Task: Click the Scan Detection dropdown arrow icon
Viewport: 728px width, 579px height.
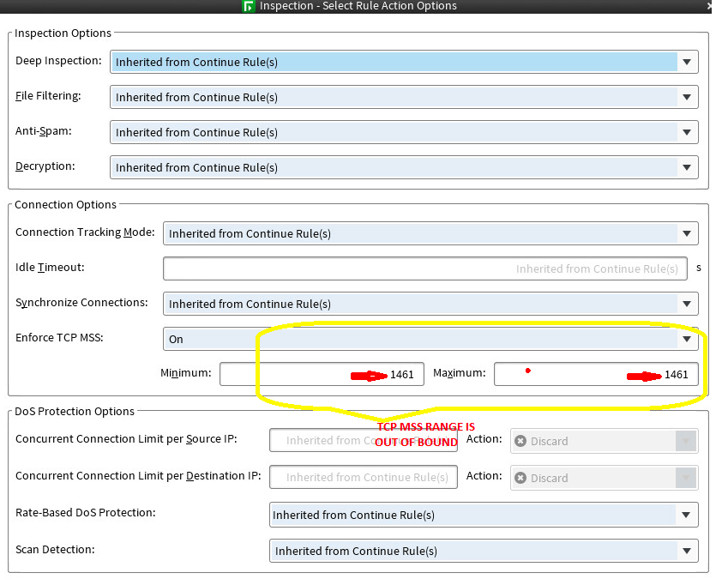Action: [x=687, y=551]
